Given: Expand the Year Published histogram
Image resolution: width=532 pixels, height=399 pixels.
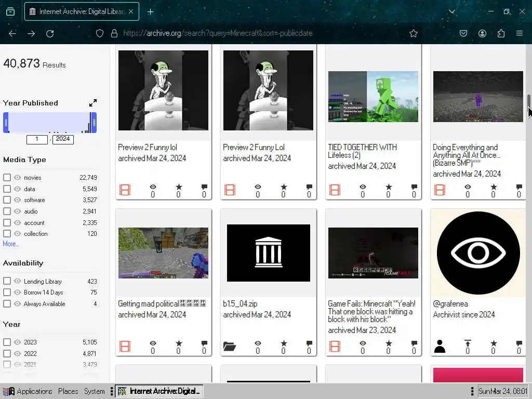Looking at the screenshot, I should tap(92, 103).
